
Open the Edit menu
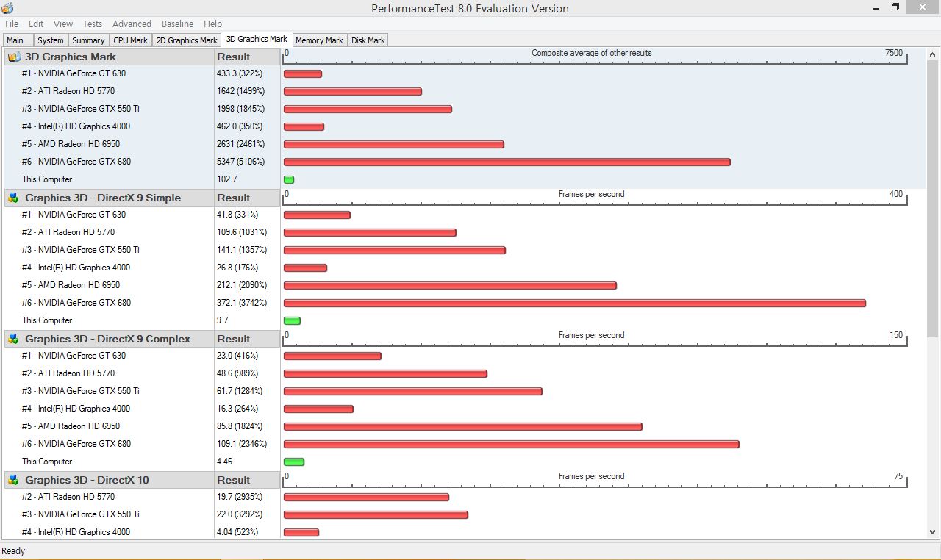(x=36, y=24)
